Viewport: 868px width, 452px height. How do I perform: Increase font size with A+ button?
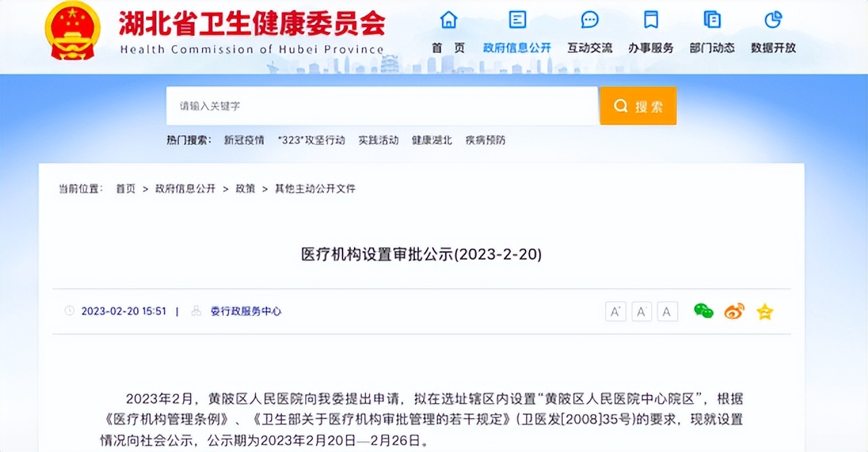[x=615, y=312]
